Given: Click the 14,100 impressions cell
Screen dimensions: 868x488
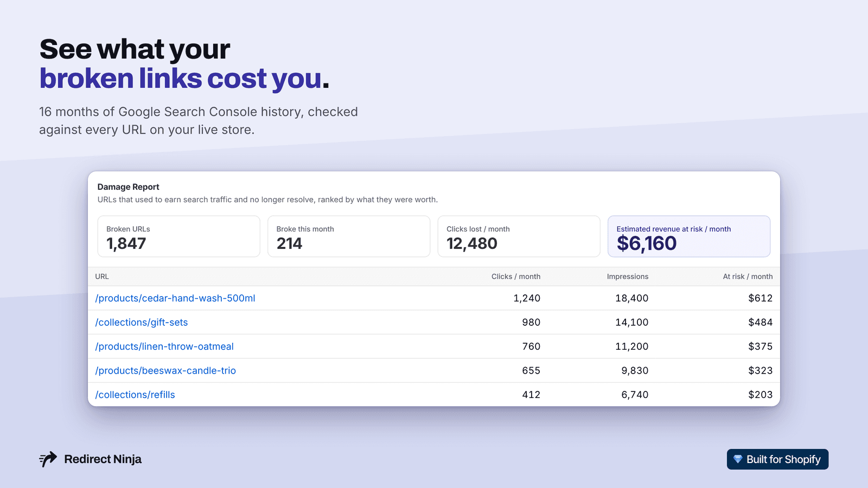Looking at the screenshot, I should click(632, 322).
